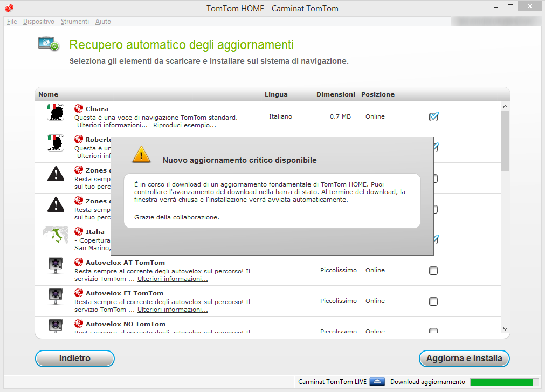Click the Dimensioni column header
The image size is (545, 392).
(x=336, y=94)
